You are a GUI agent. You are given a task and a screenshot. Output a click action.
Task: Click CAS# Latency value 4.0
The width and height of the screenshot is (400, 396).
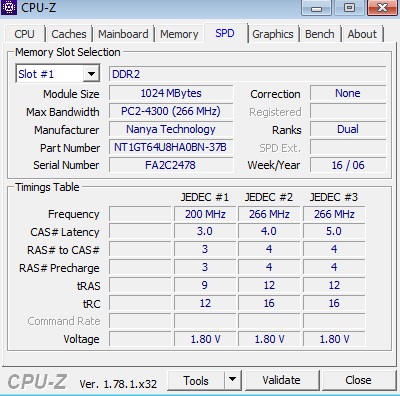[x=269, y=231]
